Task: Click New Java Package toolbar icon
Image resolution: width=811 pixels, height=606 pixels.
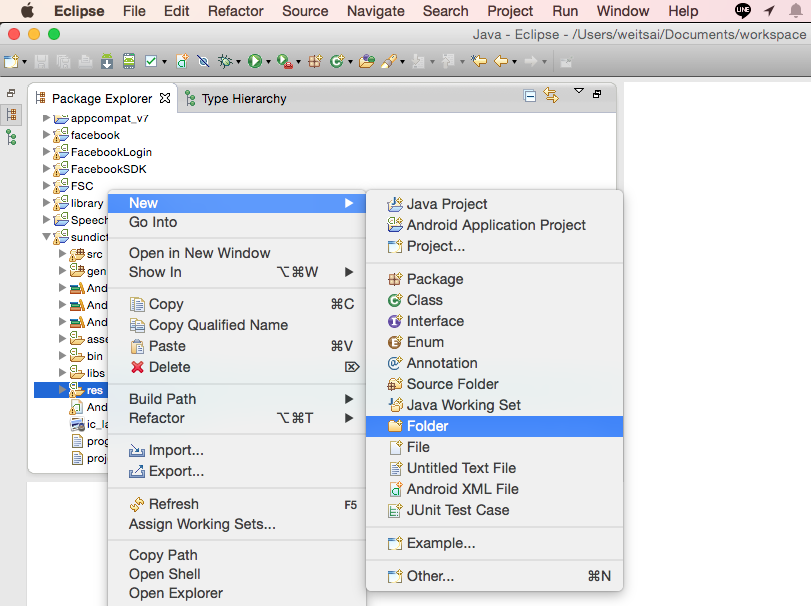Action: [315, 62]
